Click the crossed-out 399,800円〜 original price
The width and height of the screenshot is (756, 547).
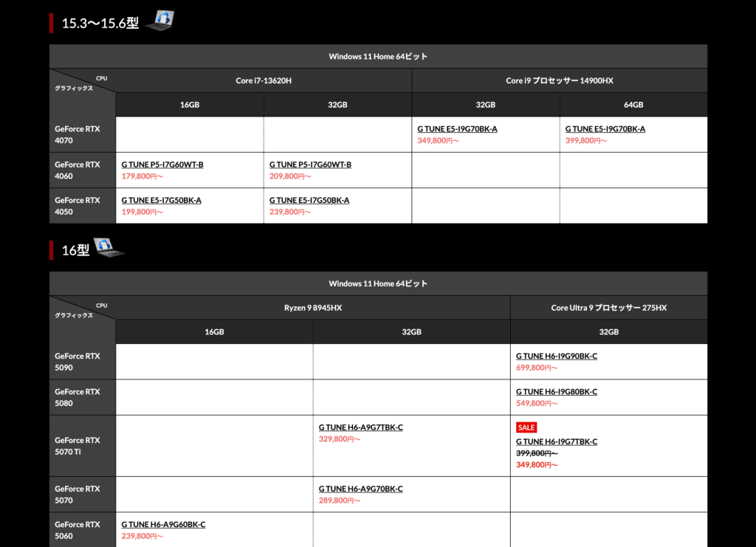(537, 453)
